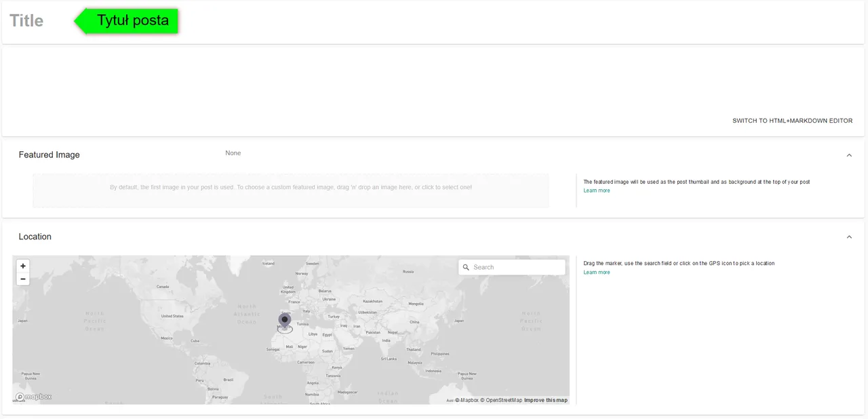Click the map search magnifier icon
868x419 pixels.
coord(466,267)
